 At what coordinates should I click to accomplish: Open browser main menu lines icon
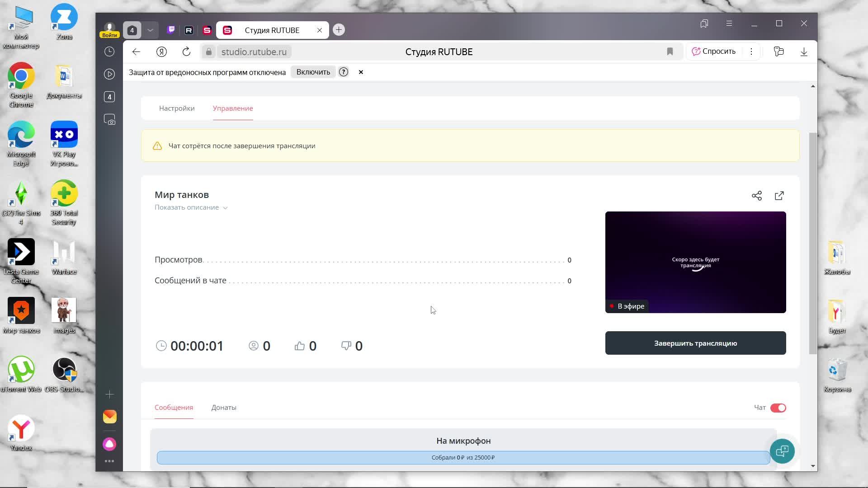coord(729,23)
